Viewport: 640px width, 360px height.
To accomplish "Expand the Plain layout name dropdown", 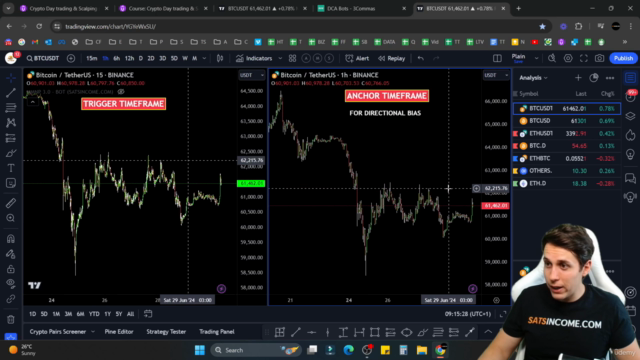I will (x=536, y=58).
